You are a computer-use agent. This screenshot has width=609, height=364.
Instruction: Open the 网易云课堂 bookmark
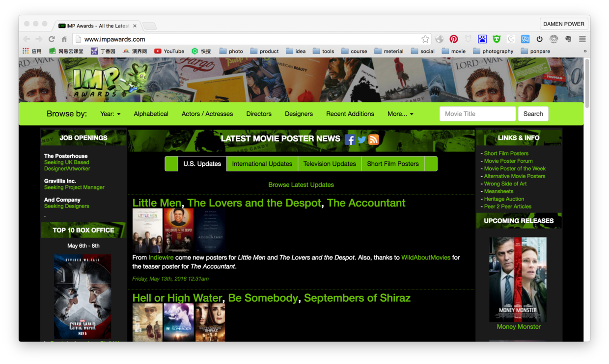[66, 51]
